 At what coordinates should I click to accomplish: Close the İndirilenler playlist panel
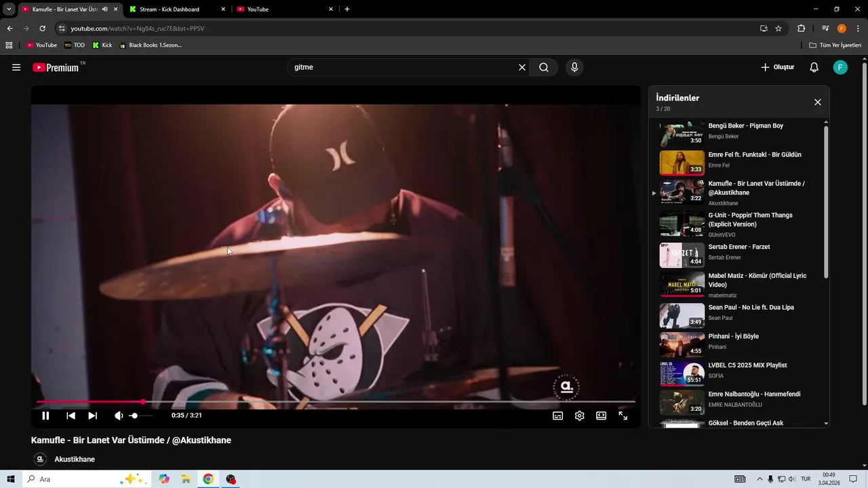click(x=818, y=102)
